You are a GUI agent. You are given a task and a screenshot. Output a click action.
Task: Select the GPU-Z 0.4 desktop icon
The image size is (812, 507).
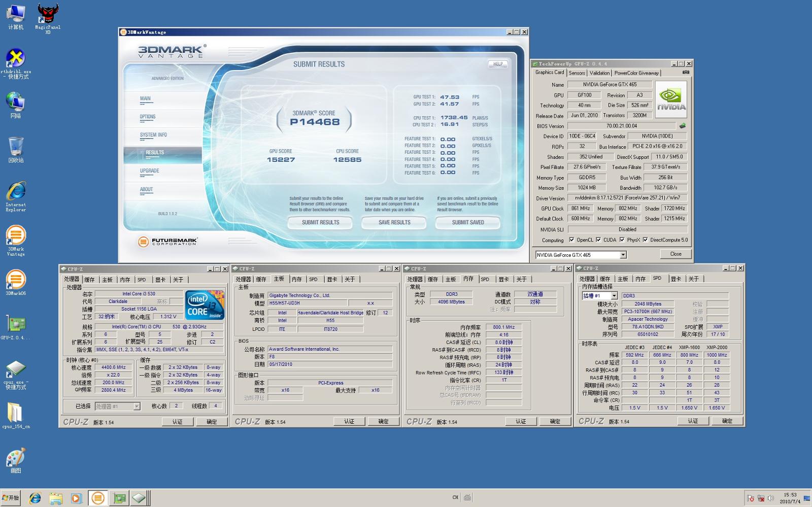16,327
